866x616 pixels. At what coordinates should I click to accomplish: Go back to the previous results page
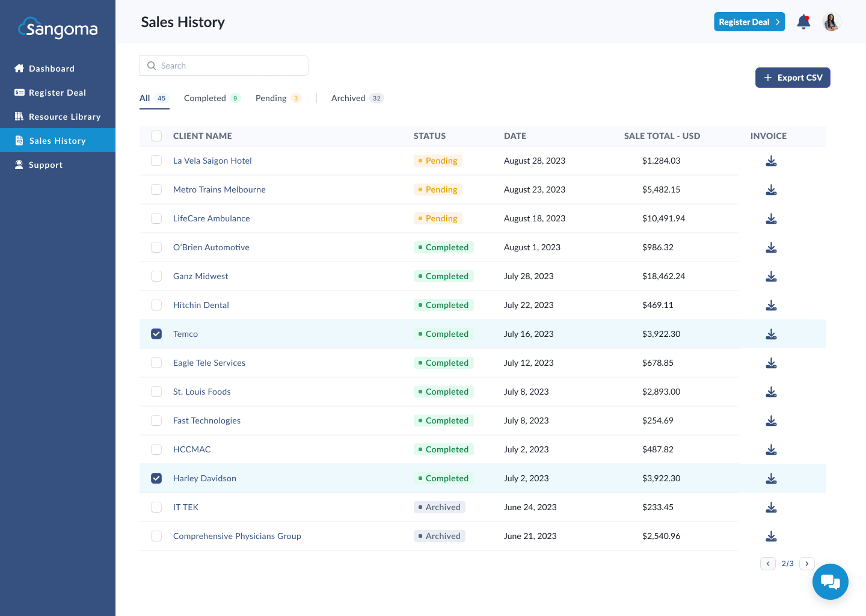pyautogui.click(x=768, y=564)
